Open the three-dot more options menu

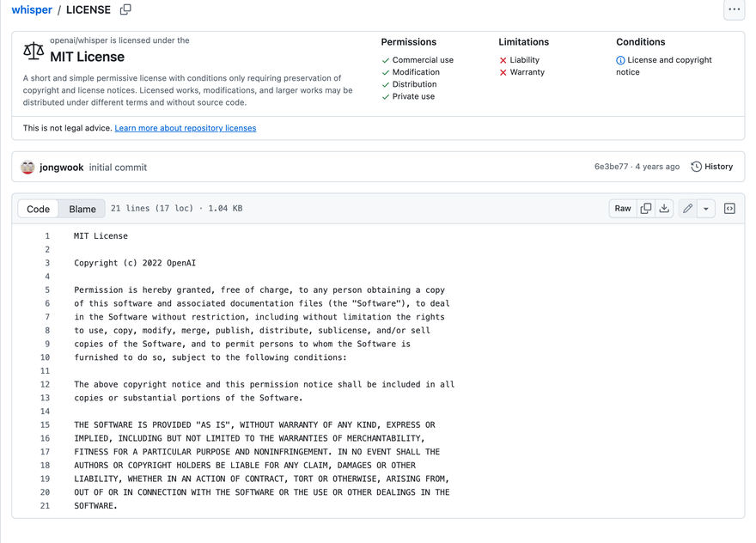pos(735,9)
